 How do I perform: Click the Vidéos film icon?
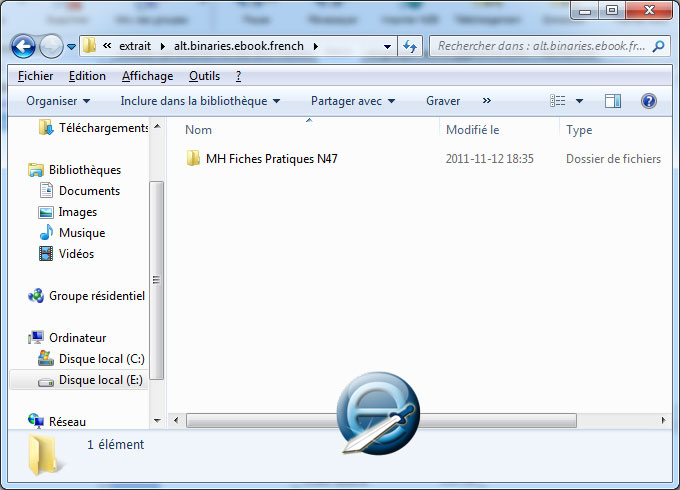pos(46,254)
